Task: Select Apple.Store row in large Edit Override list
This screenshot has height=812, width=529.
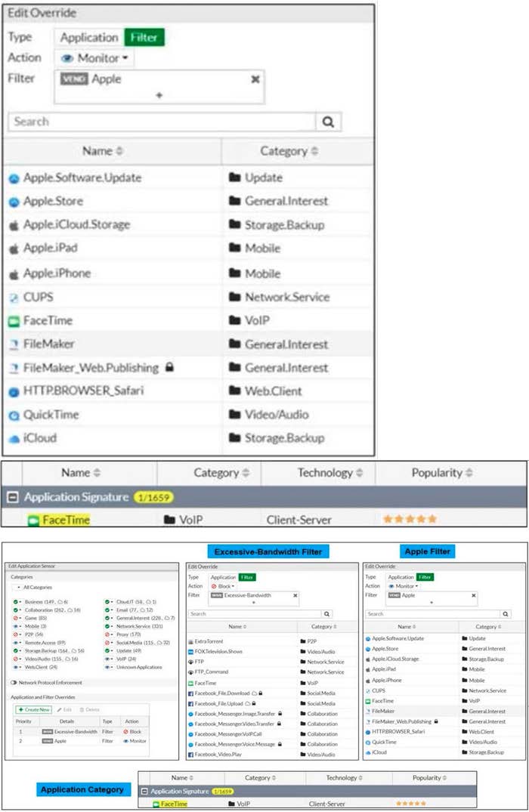Action: [189, 201]
